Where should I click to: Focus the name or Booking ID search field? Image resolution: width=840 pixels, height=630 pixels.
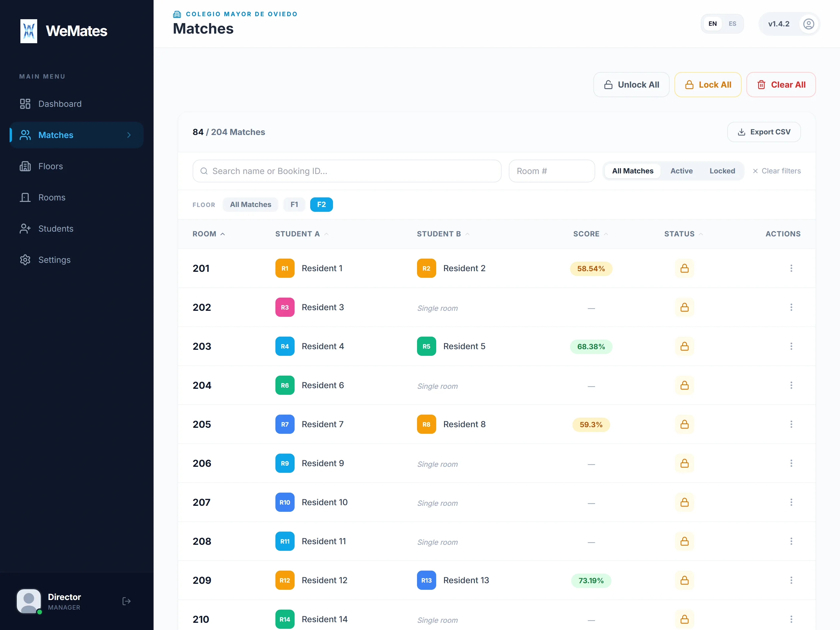tap(347, 171)
